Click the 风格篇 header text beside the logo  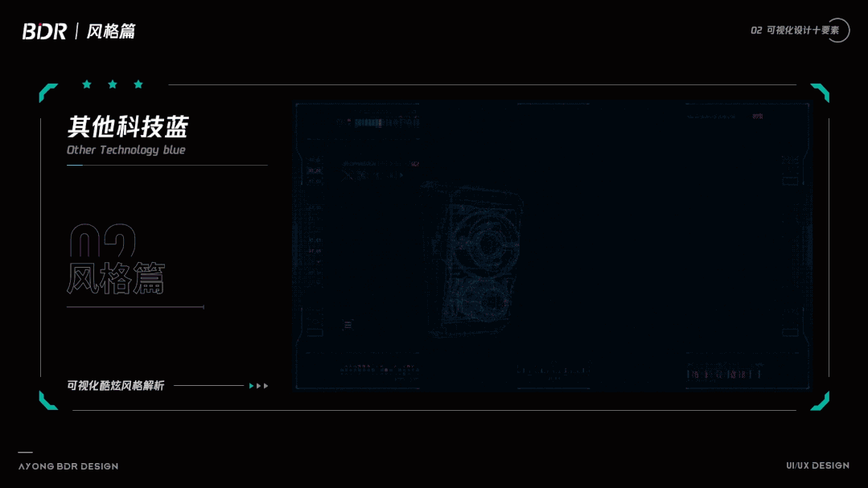click(x=111, y=31)
